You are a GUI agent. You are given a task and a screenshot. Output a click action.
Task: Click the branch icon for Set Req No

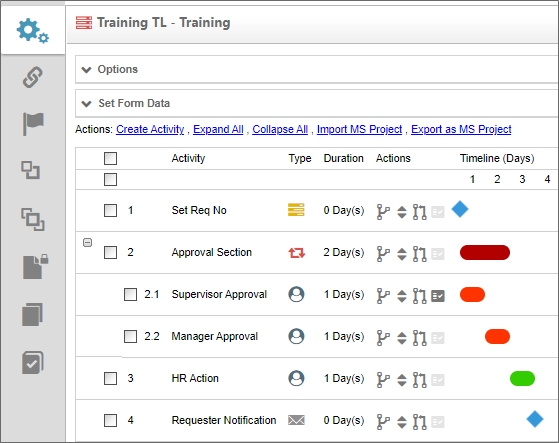point(383,211)
